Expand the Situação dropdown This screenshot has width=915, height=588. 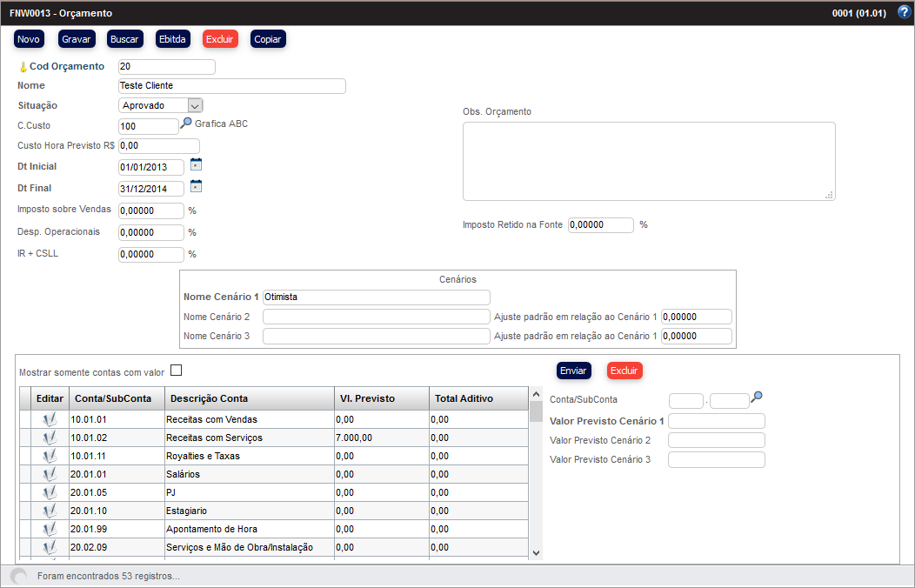click(195, 105)
